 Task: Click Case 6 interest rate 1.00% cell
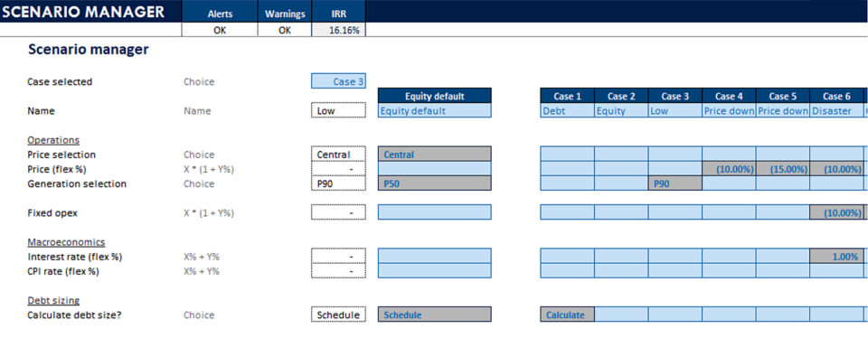click(836, 256)
